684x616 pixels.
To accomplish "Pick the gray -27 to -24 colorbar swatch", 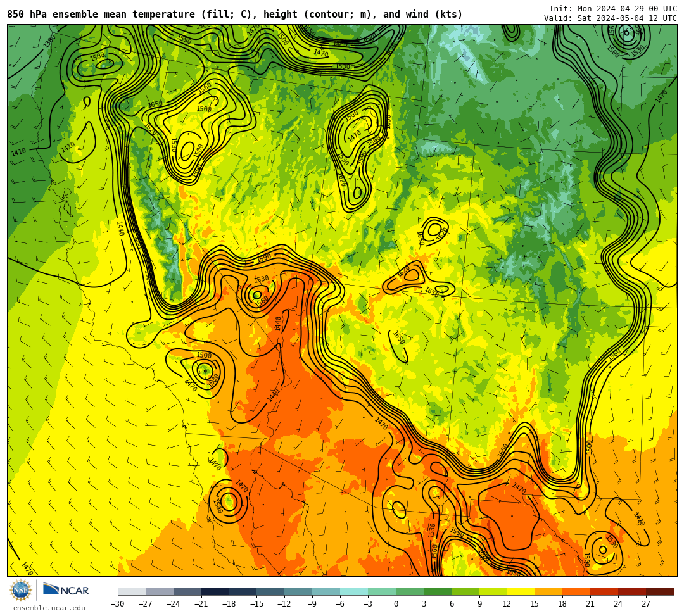I will click(160, 591).
